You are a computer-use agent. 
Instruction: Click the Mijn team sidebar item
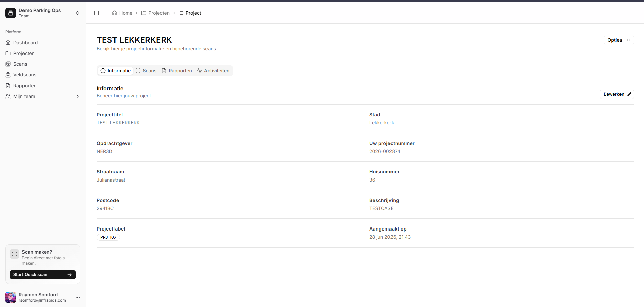(43, 96)
